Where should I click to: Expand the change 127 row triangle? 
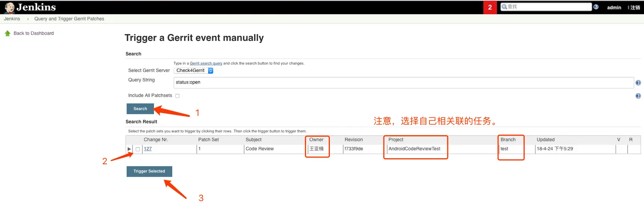coord(129,149)
